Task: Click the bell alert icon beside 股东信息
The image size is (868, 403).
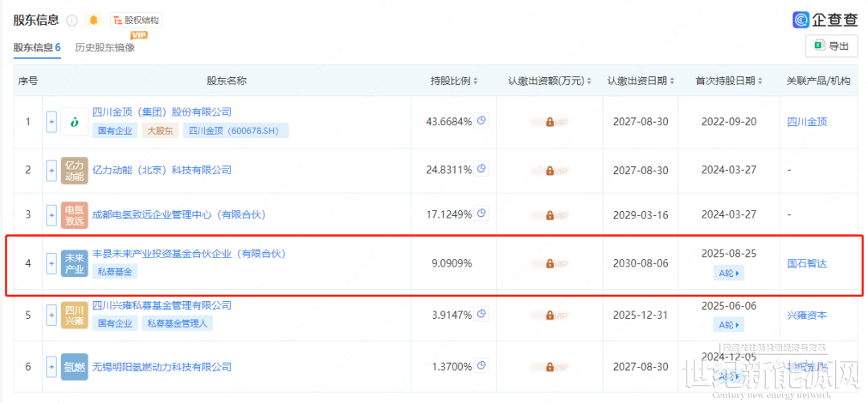Action: point(93,20)
